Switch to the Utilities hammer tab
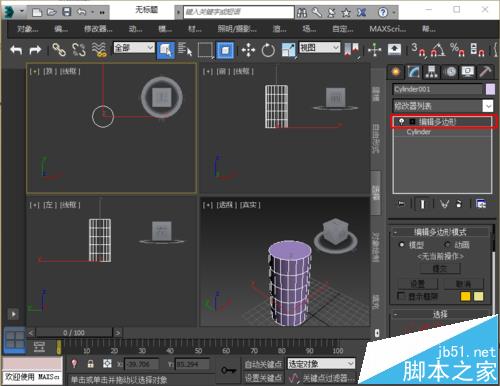Screen dimensions: 500x386 click(486, 72)
